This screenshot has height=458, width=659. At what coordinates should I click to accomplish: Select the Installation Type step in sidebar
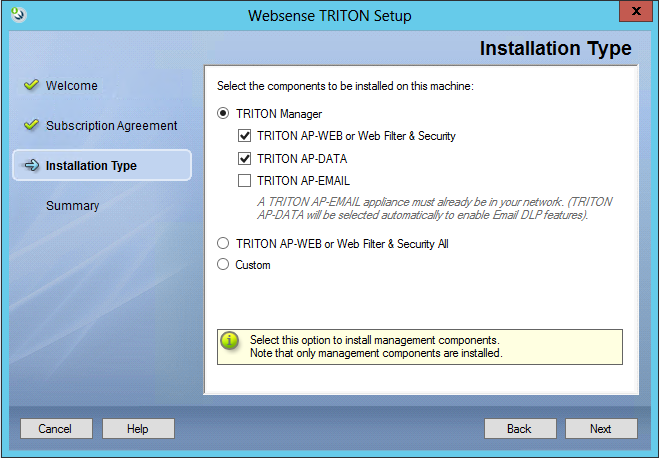(102, 165)
